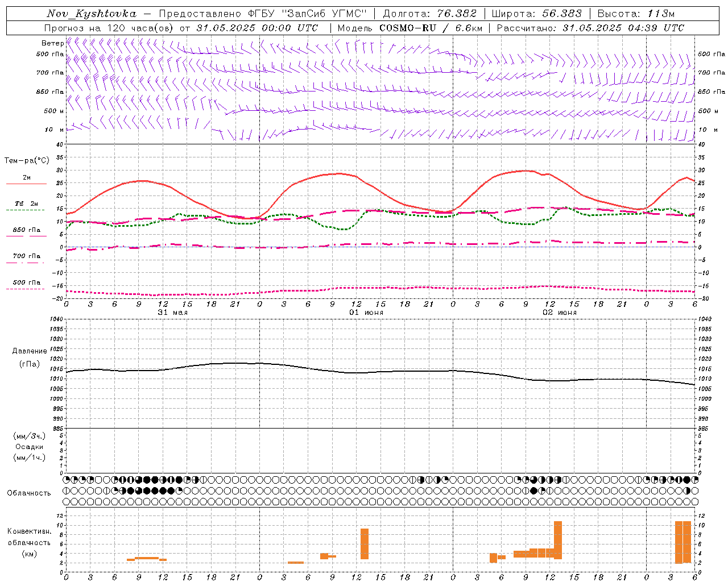
Task: Select forecast start time 31.05.2025 00:00 UTC
Action: click(x=257, y=28)
